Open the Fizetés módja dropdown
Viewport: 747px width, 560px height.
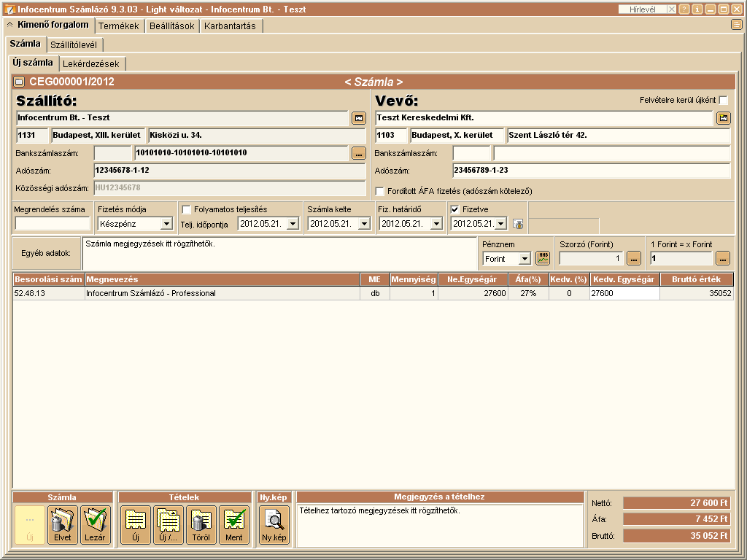[x=166, y=224]
